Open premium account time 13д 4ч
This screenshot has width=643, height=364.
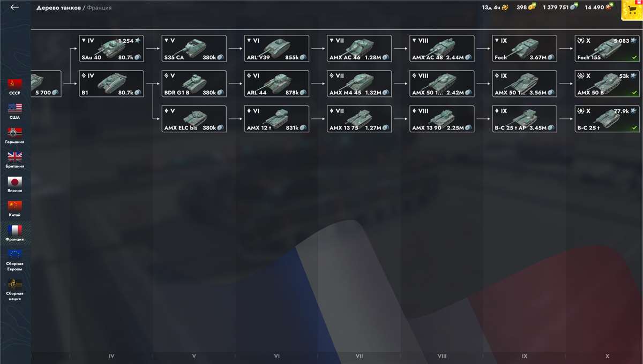point(495,7)
